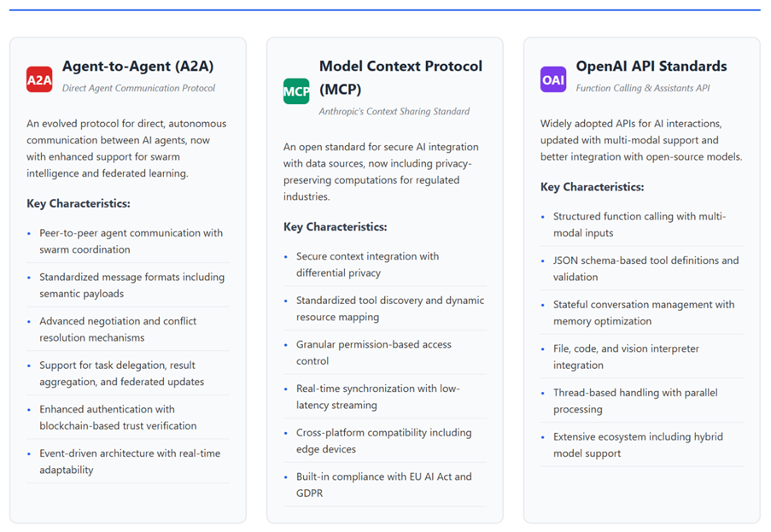Click the OpenAI card description paragraph

point(640,140)
